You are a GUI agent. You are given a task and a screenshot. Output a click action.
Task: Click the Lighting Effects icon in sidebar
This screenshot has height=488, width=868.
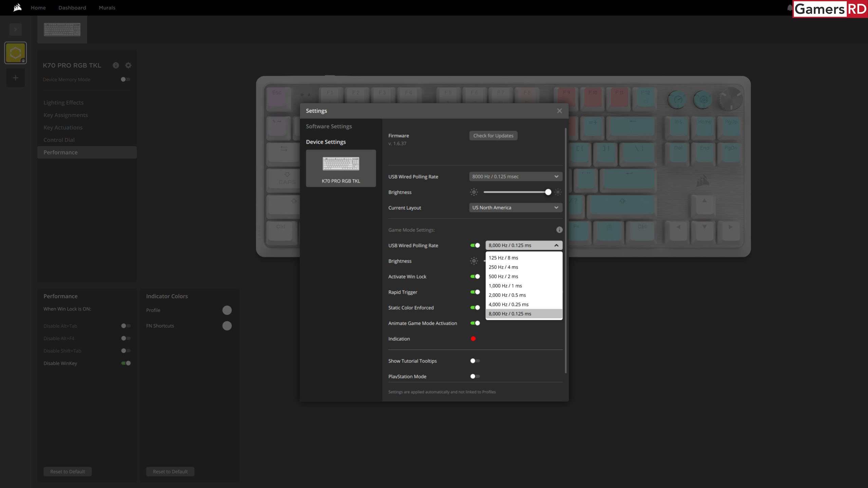(x=63, y=102)
